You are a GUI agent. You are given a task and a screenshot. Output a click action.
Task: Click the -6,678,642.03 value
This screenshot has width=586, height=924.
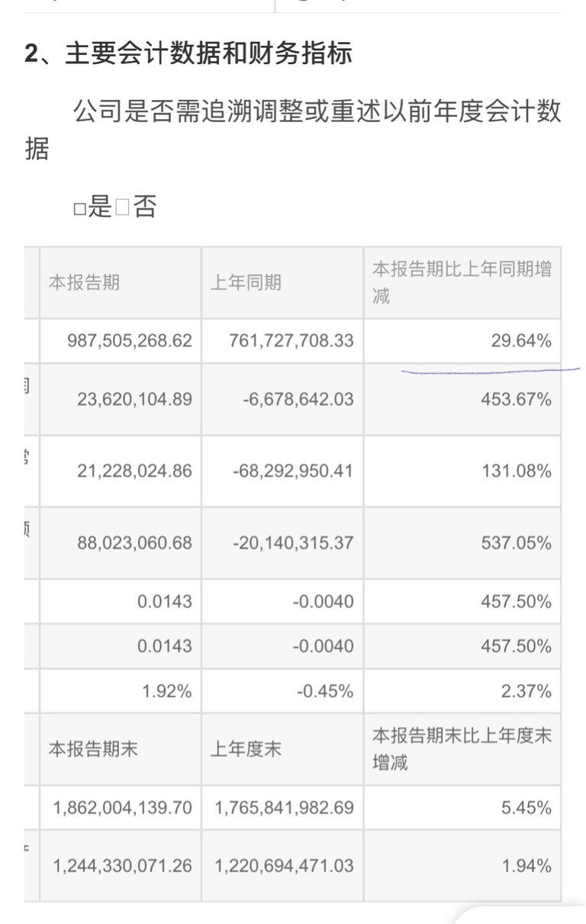point(292,399)
